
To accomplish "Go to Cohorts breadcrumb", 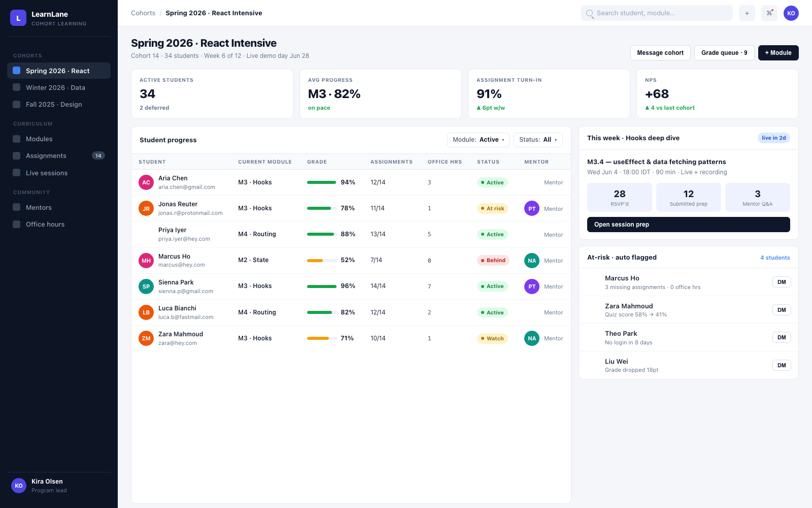I will (143, 13).
